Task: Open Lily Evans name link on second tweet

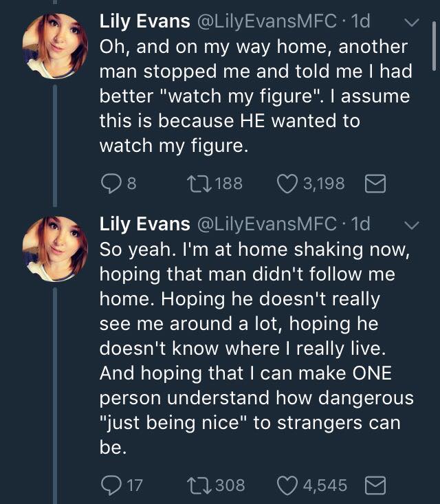Action: click(x=144, y=223)
